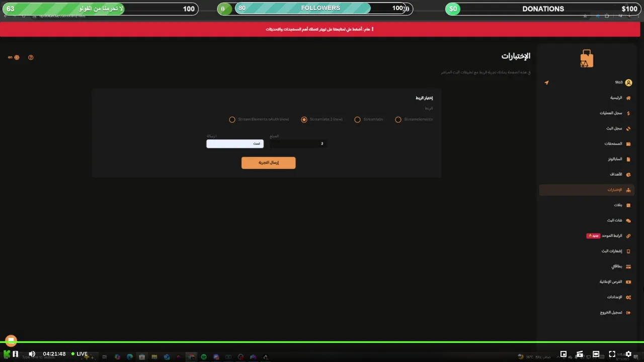Open the 9lo3 user profile avatar
Viewport: 644px width, 362px height.
point(628,82)
